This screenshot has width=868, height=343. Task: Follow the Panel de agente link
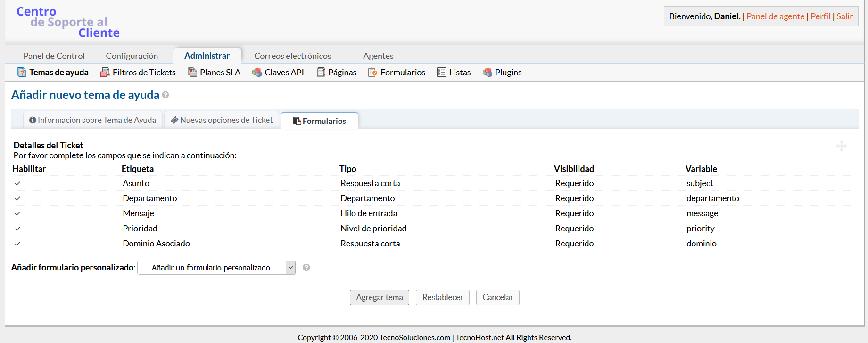775,16
